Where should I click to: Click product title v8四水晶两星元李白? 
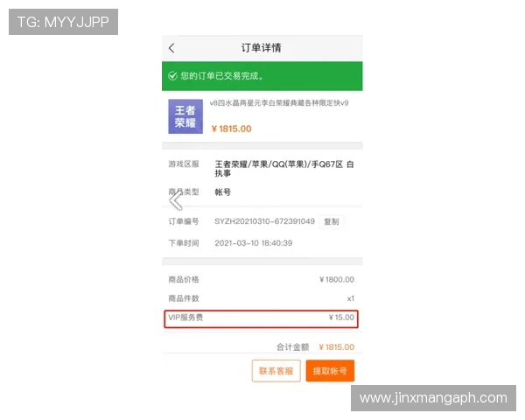coord(279,103)
